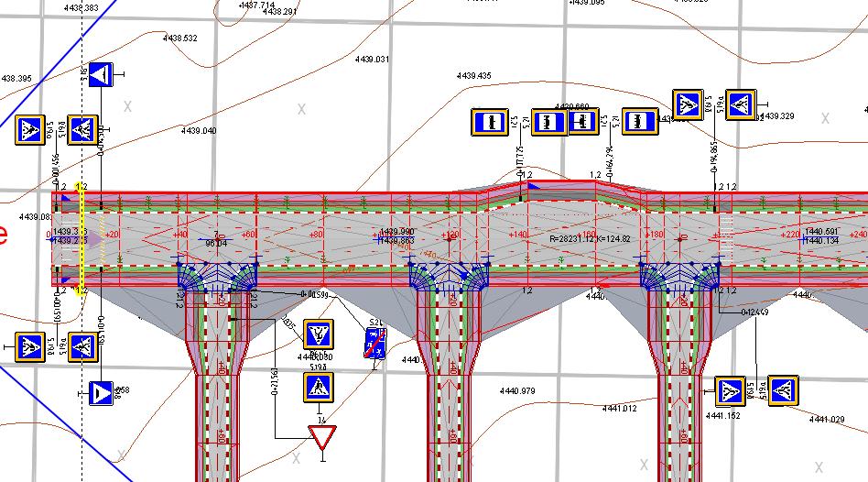This screenshot has width=868, height=482.
Task: Click the station label +140 on the main road
Action: point(517,235)
